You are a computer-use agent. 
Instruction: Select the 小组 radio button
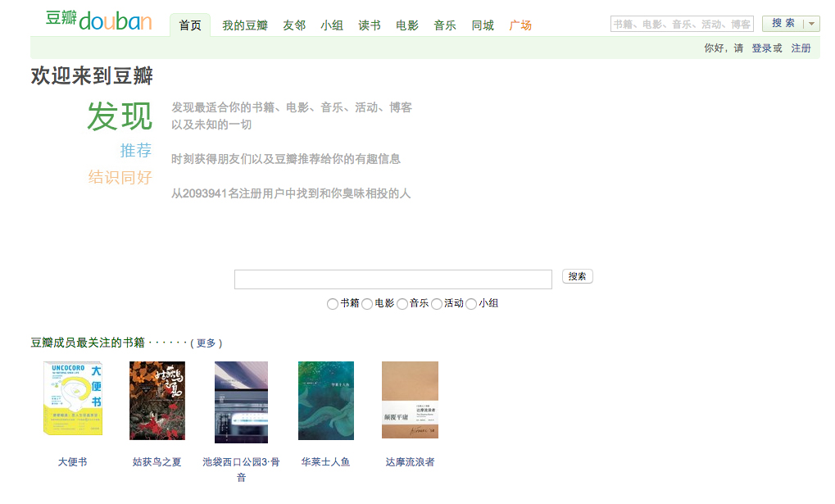pyautogui.click(x=471, y=304)
